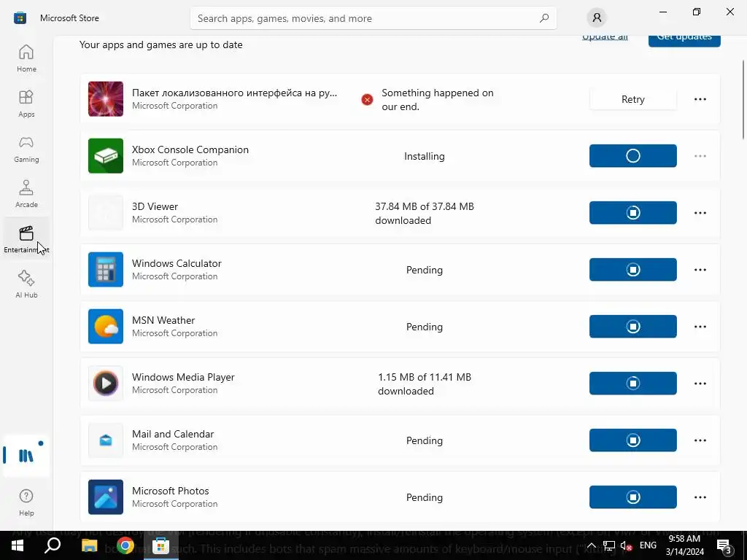This screenshot has height=560, width=747.
Task: Click the Mail and Calendar title text
Action: 173,435
